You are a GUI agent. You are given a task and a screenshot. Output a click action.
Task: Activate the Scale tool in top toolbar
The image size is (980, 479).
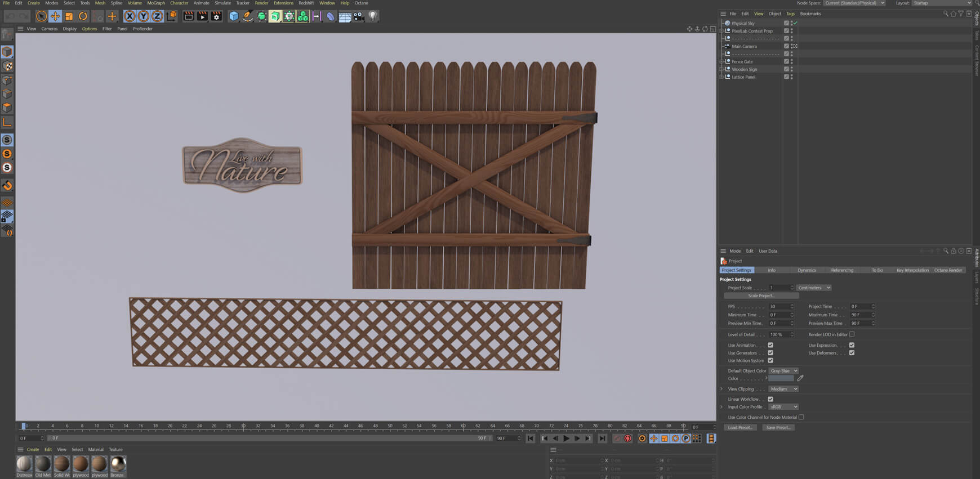click(x=69, y=16)
